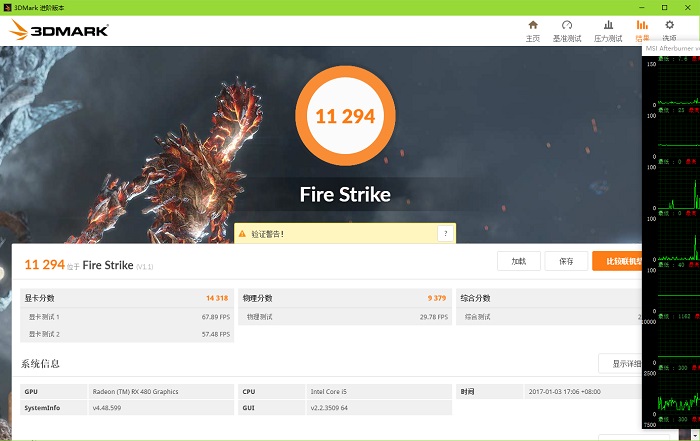Click the Radeon RX 480 Graphics GPU field

tap(135, 392)
